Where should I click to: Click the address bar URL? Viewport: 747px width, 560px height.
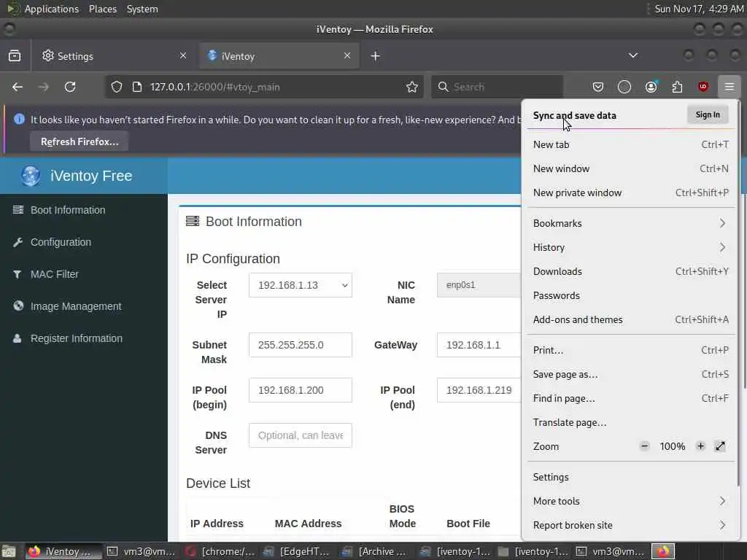pyautogui.click(x=215, y=87)
